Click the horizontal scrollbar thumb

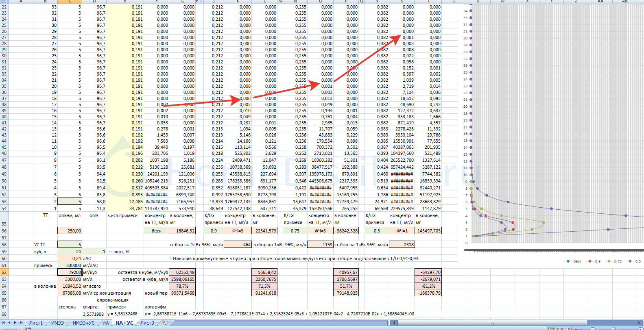coord(492,323)
